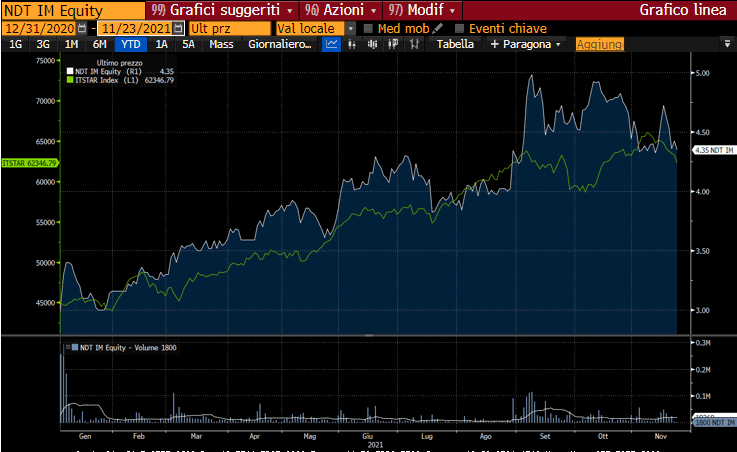Click the end date field 11/23/2021

click(136, 28)
